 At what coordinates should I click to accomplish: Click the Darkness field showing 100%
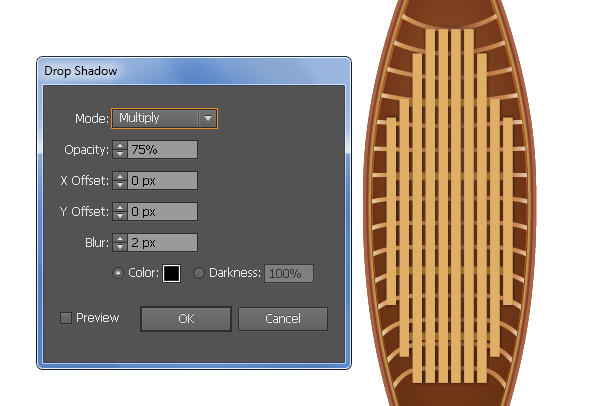point(289,273)
